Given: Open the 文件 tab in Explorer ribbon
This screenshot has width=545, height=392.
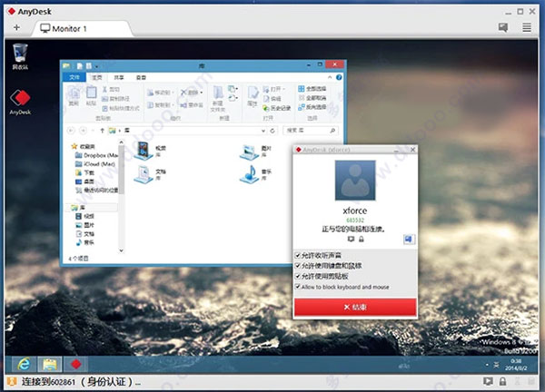Looking at the screenshot, I should click(x=74, y=77).
